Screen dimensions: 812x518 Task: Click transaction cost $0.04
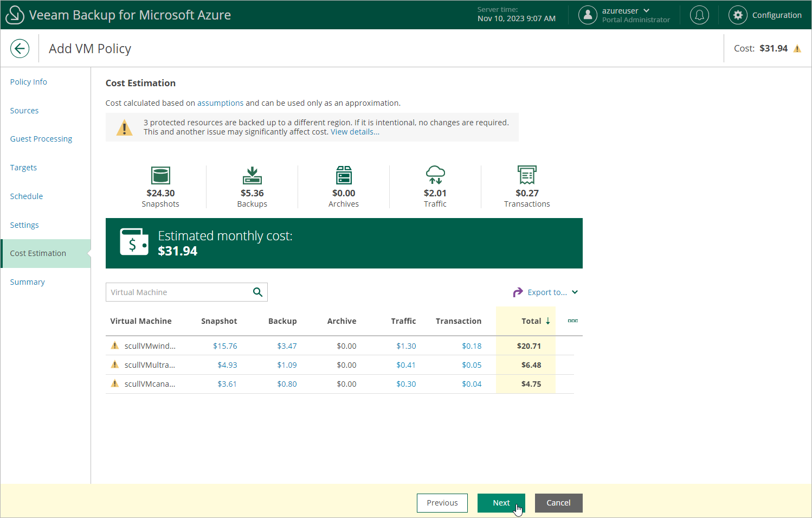click(x=472, y=384)
